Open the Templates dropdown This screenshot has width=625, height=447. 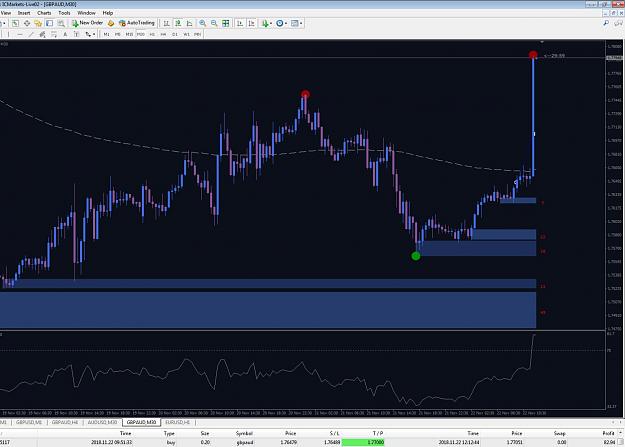[297, 24]
